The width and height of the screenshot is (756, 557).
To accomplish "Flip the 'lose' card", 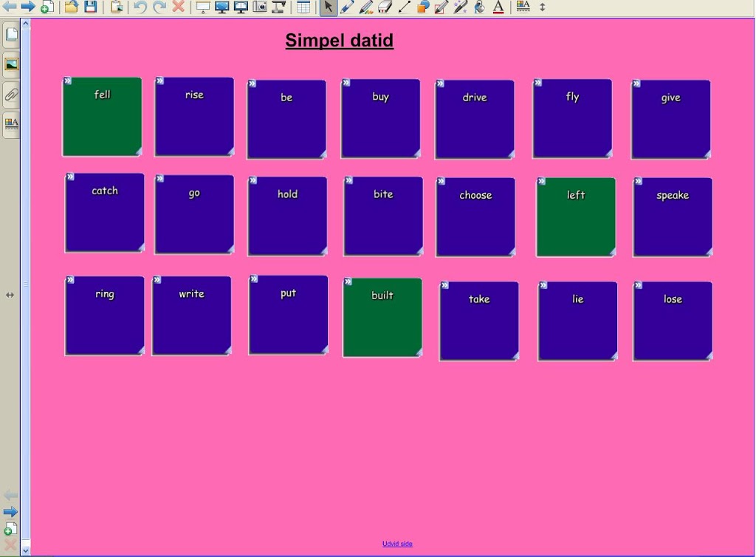I will click(673, 321).
